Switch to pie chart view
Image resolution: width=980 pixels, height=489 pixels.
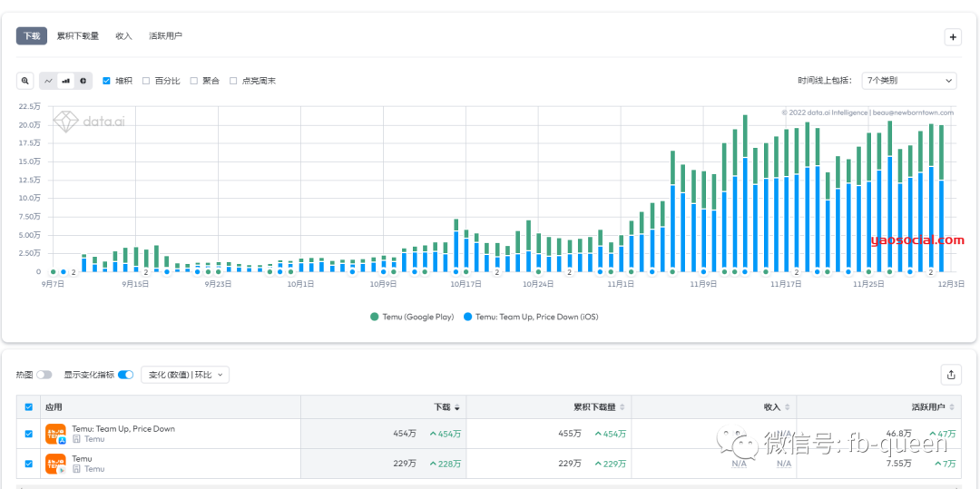83,81
